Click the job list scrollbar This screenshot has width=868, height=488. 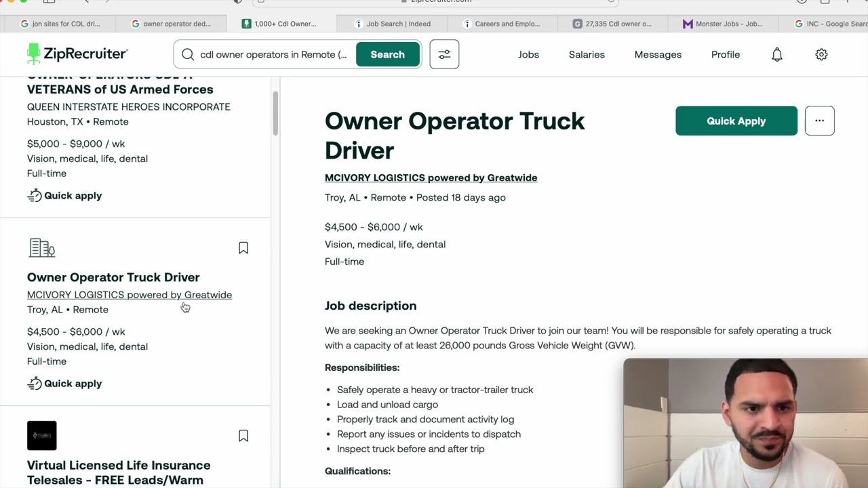(x=275, y=113)
